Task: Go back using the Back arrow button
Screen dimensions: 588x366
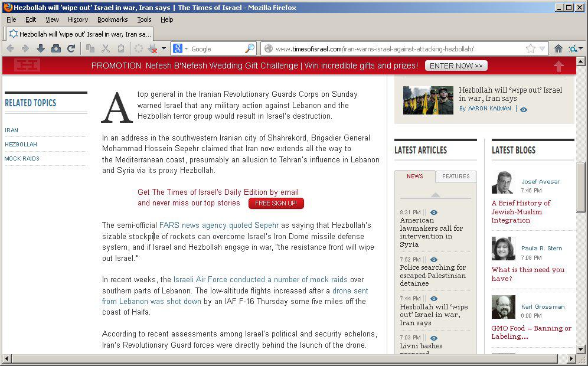Action: [x=10, y=48]
